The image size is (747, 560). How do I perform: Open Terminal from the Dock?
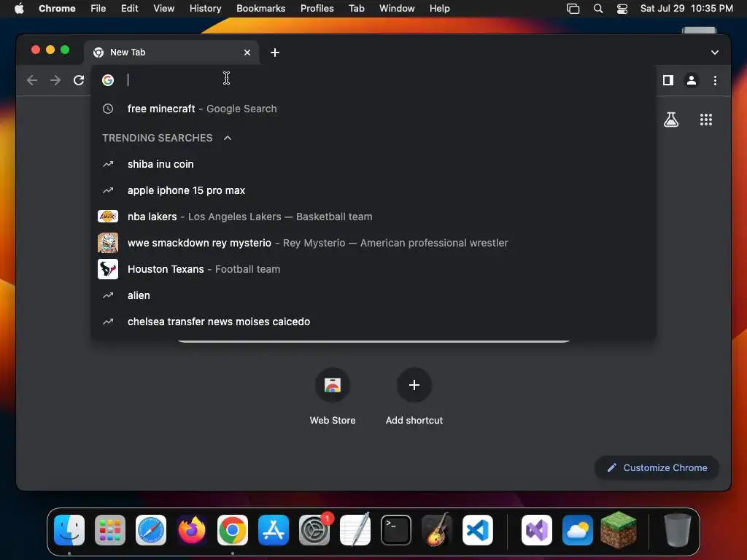click(x=396, y=530)
